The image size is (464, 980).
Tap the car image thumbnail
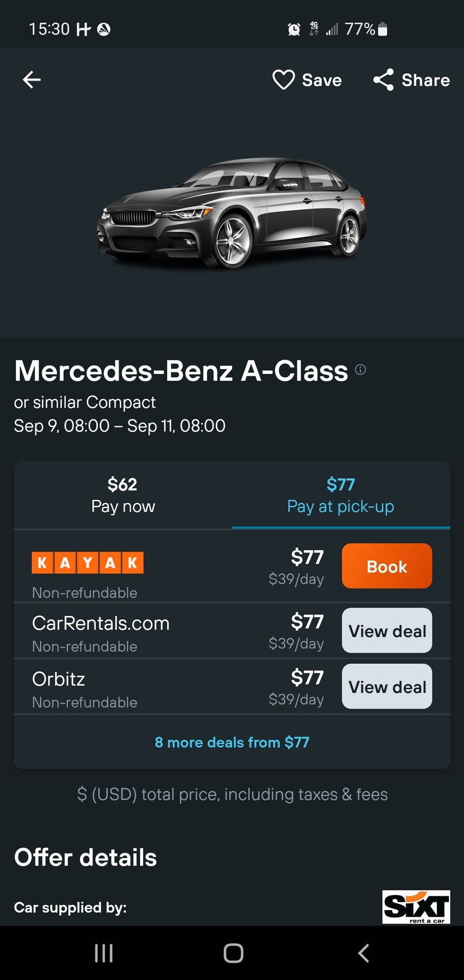click(232, 212)
